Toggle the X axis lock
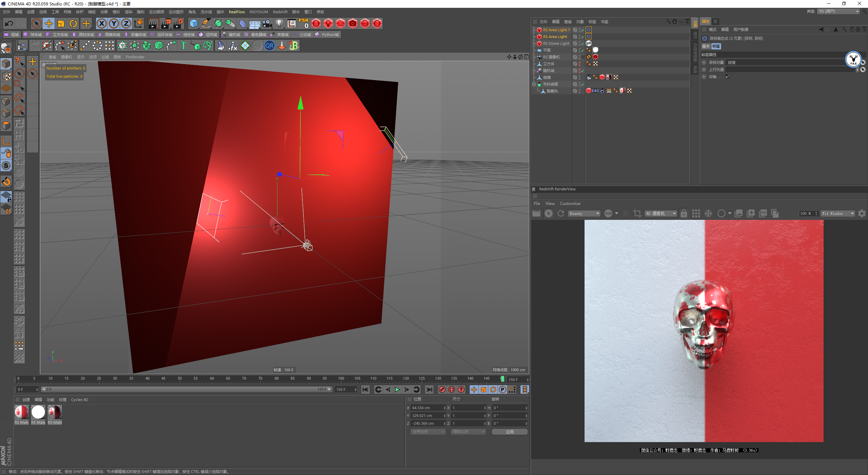This screenshot has height=475, width=868. pos(101,23)
